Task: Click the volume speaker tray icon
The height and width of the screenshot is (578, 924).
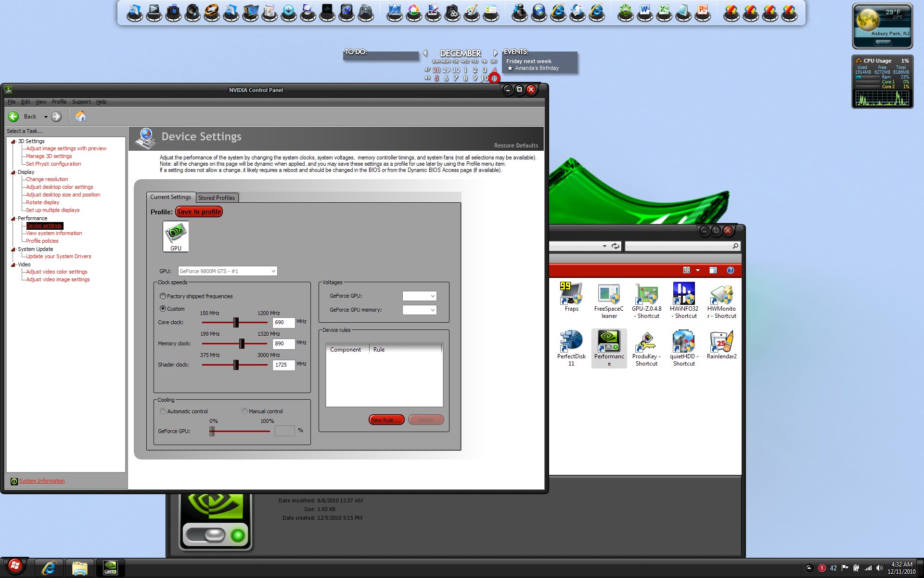Action: (879, 568)
